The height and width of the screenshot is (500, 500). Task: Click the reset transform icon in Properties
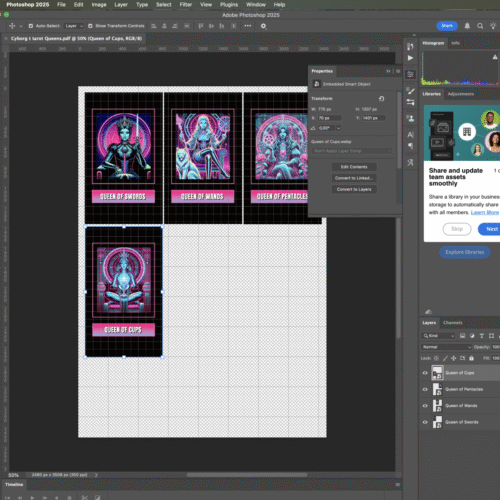click(381, 98)
